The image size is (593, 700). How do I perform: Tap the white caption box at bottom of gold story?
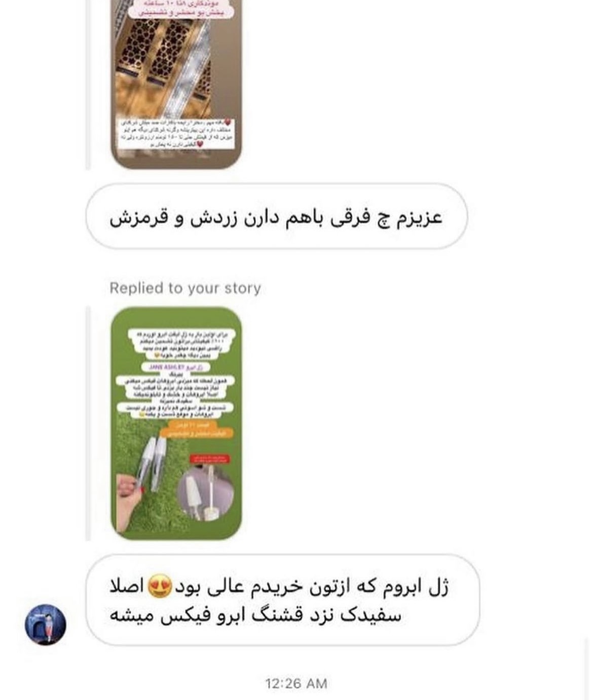[176, 134]
